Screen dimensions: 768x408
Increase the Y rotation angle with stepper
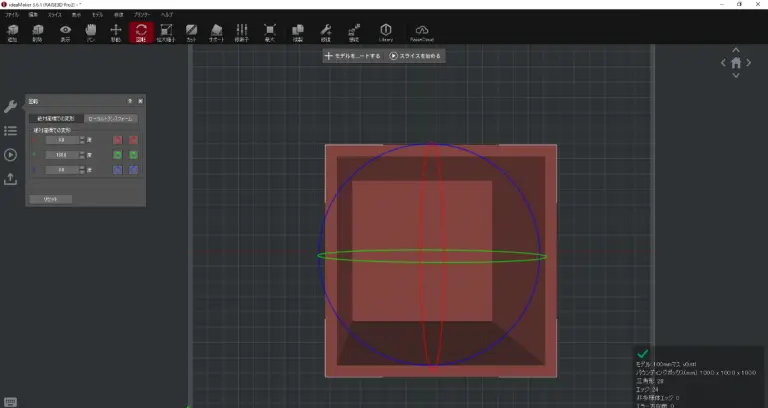80,153
